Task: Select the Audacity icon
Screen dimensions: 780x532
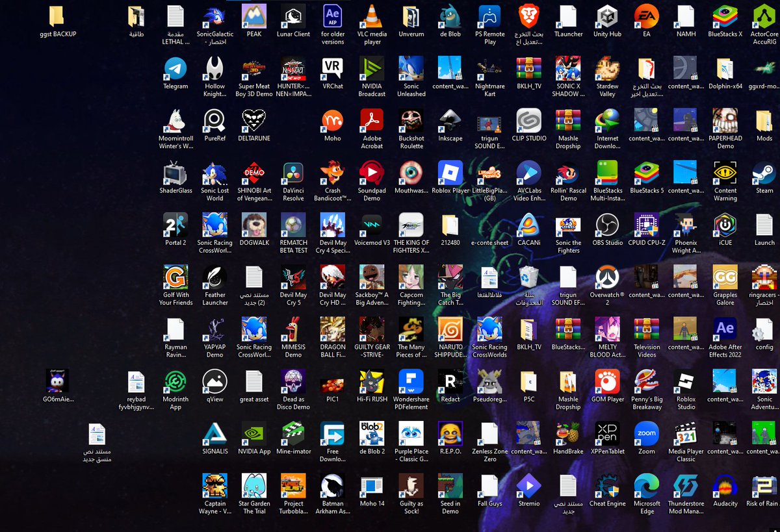Action: click(x=725, y=485)
